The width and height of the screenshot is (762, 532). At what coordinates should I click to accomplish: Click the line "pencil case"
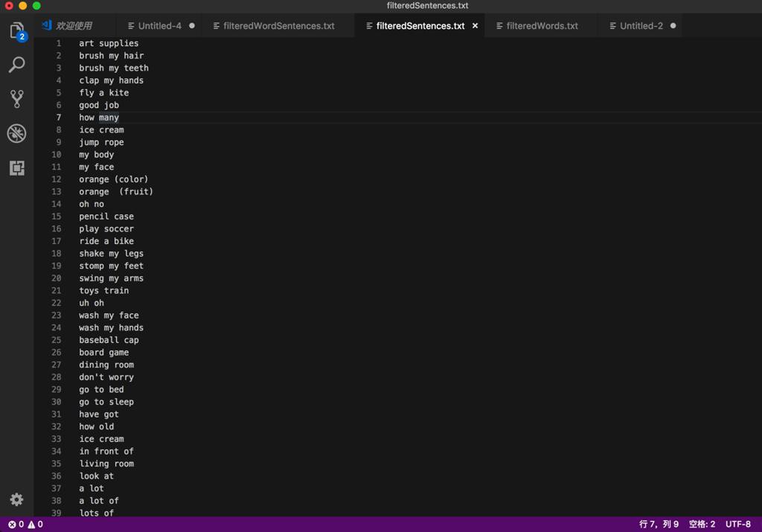click(x=106, y=217)
